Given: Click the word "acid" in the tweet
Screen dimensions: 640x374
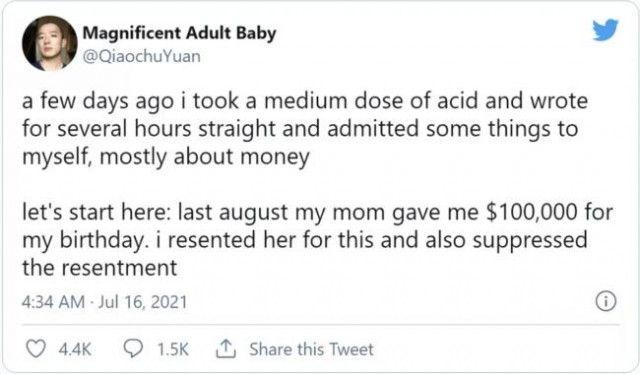Looking at the screenshot, I should point(457,100).
